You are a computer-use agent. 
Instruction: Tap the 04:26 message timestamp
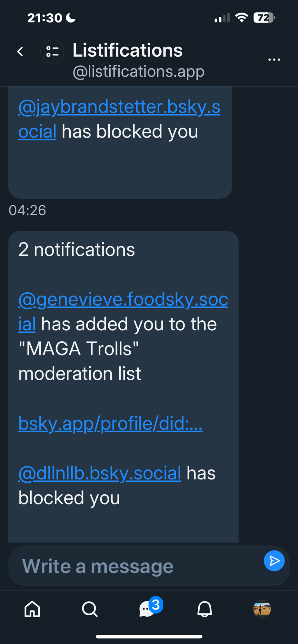(27, 210)
